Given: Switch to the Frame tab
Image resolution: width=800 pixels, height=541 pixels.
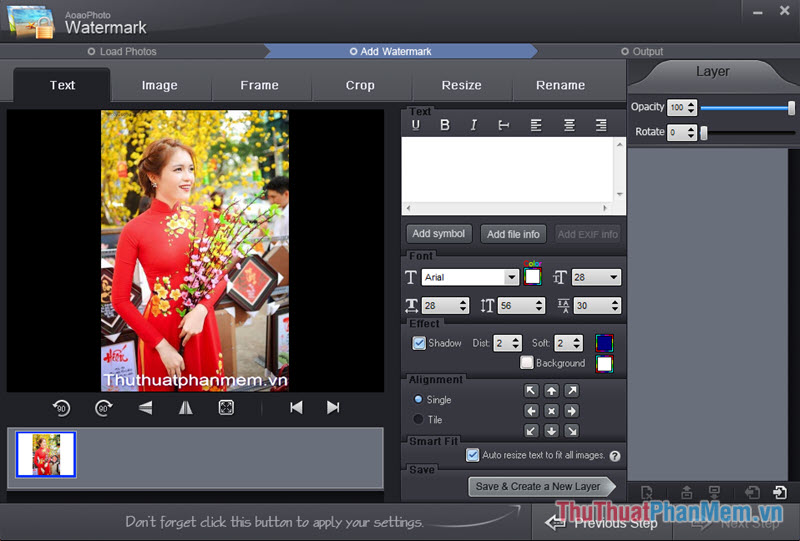Looking at the screenshot, I should pyautogui.click(x=260, y=85).
